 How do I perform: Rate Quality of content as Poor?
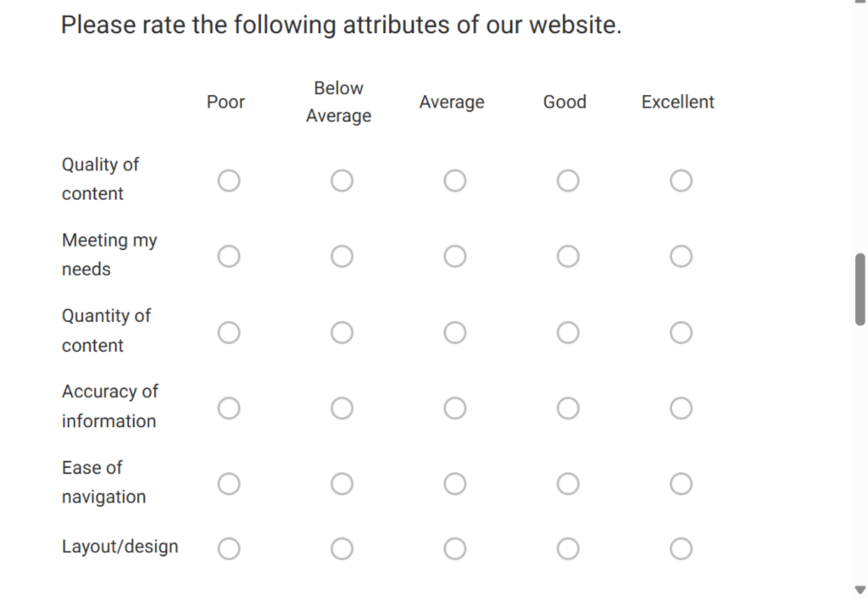[229, 180]
